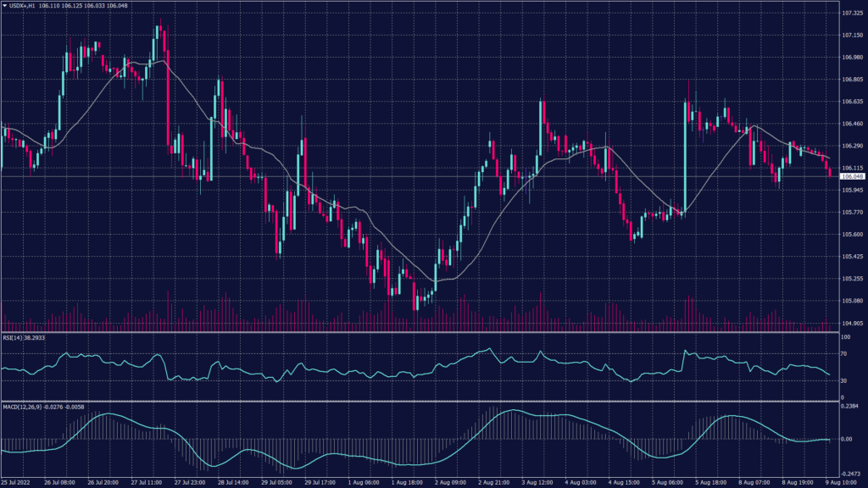Click the RSI 70 level label

coord(843,353)
